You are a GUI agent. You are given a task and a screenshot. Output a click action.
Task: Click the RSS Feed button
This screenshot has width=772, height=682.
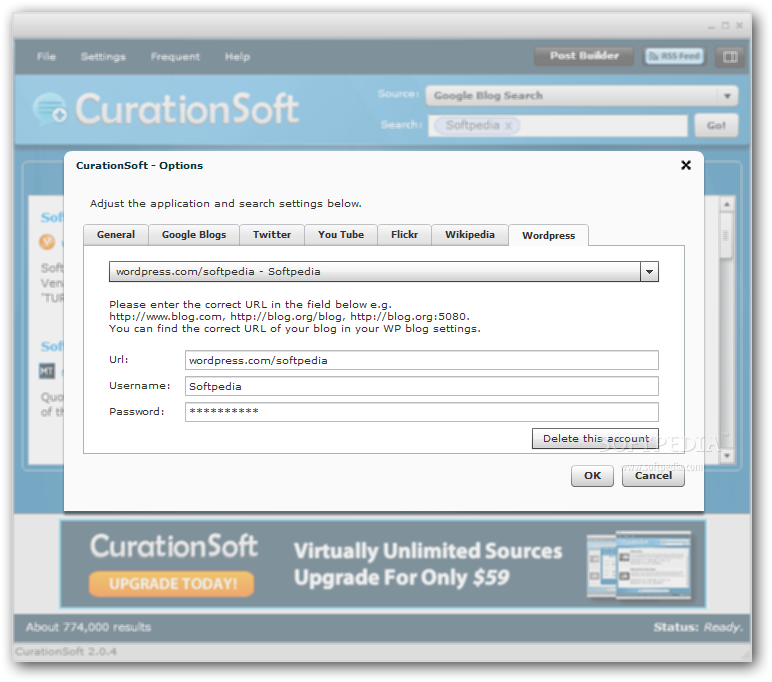click(x=675, y=56)
